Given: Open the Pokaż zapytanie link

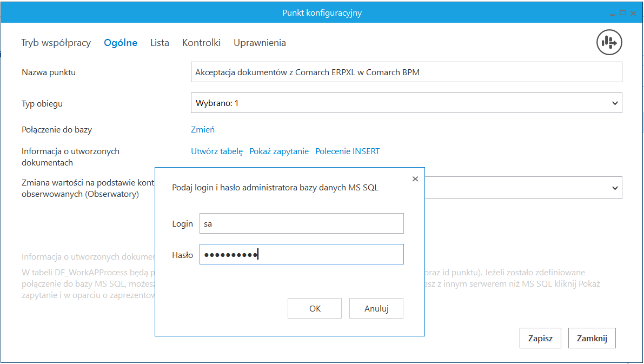Looking at the screenshot, I should pos(279,151).
